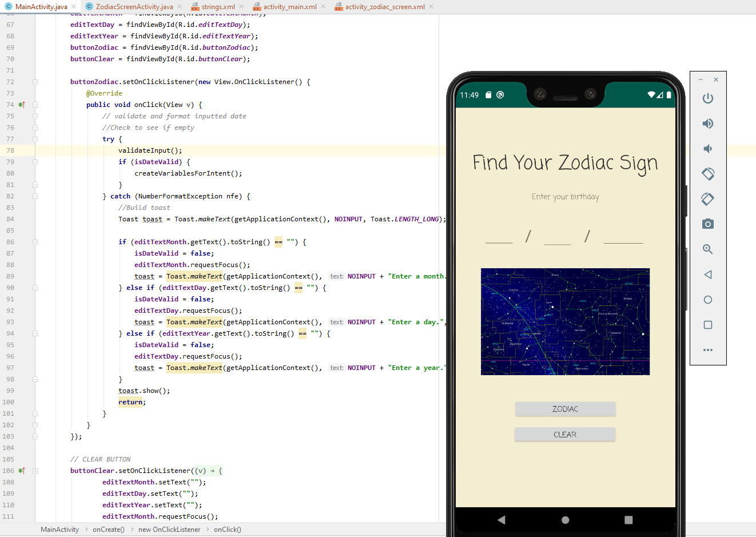Open emulator extended controls three-dots icon
The image size is (756, 537).
tap(708, 350)
